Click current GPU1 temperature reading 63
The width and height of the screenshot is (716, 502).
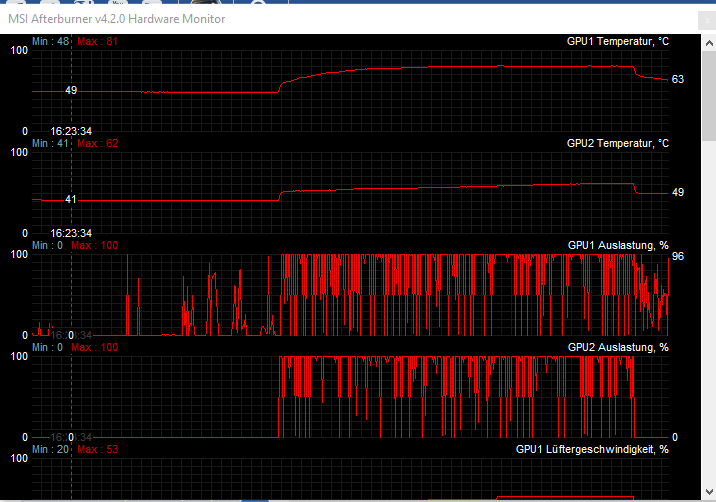coord(678,79)
